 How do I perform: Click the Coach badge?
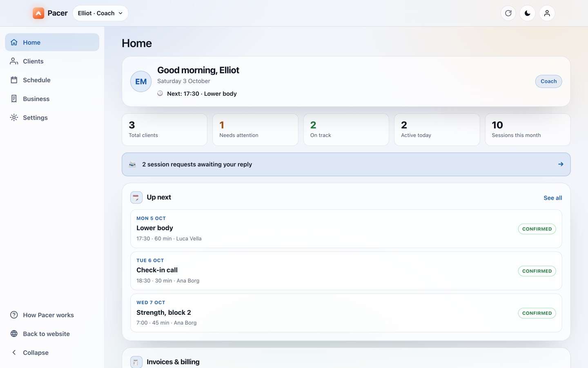[548, 81]
